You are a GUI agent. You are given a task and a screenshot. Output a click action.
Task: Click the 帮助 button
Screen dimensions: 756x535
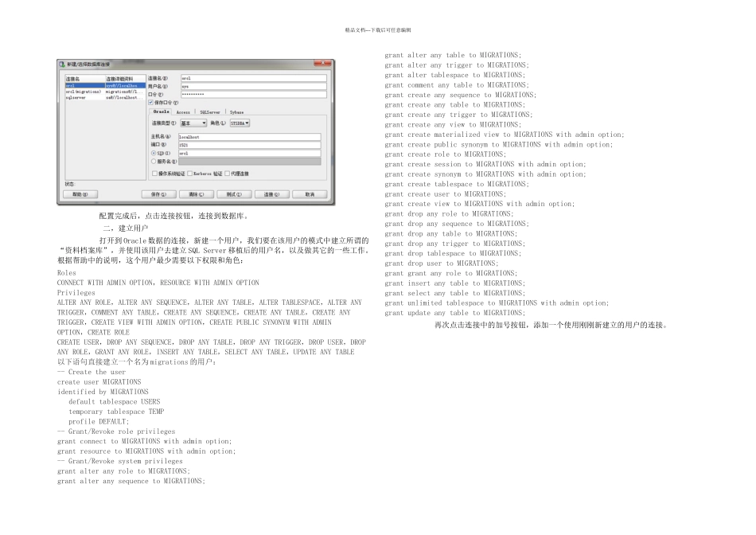(x=80, y=194)
